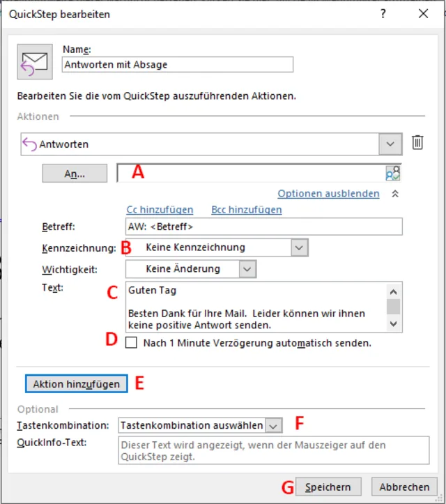446x504 pixels.
Task: Open the Antworten action dropdown
Action: (x=390, y=144)
